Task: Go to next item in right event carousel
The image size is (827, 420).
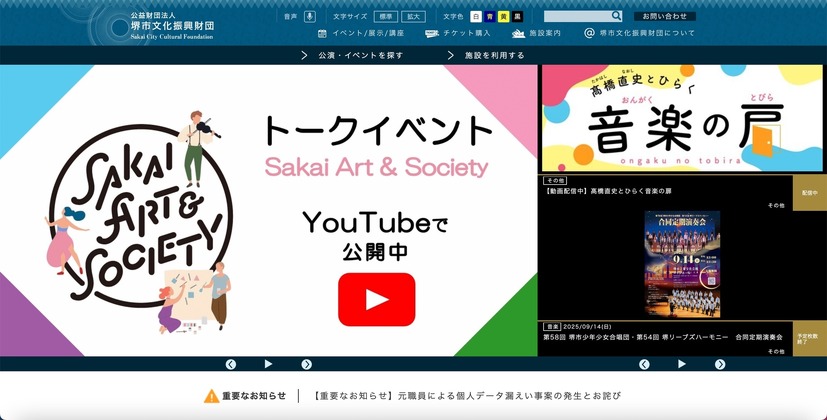Action: [720, 364]
